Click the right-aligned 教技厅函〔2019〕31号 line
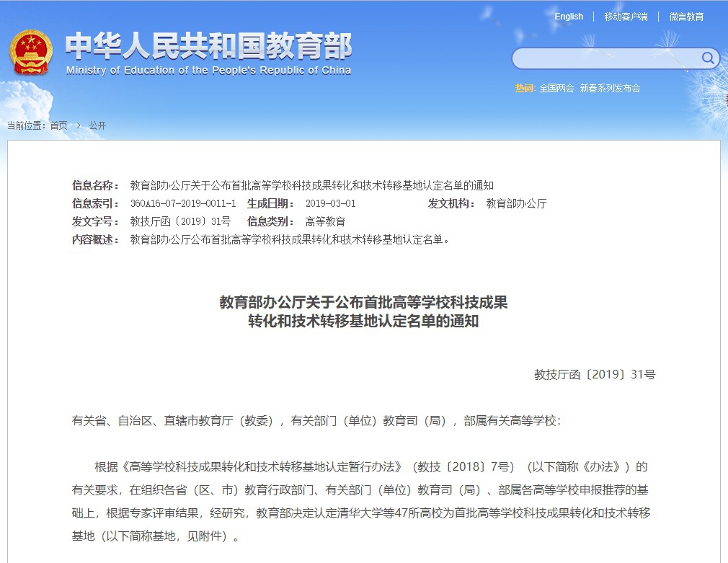 coord(595,374)
